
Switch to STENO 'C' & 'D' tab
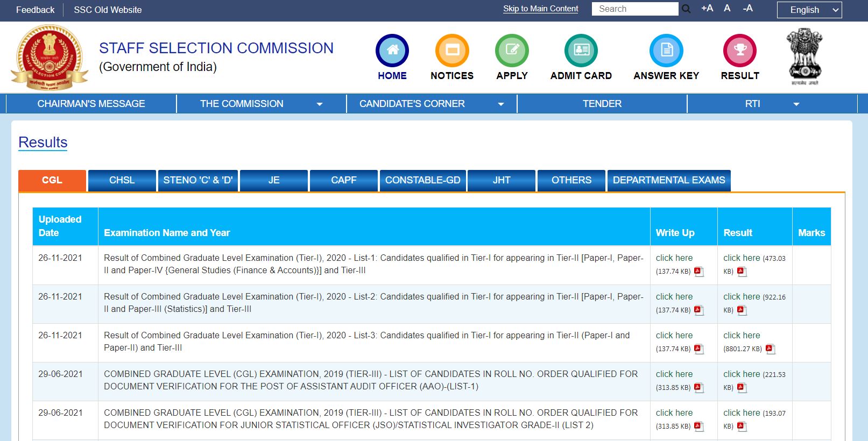pos(198,180)
